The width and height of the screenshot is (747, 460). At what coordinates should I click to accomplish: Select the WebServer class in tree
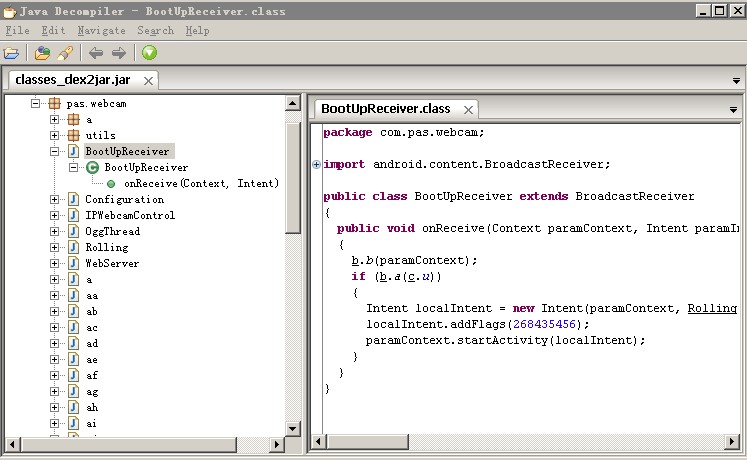pyautogui.click(x=112, y=263)
